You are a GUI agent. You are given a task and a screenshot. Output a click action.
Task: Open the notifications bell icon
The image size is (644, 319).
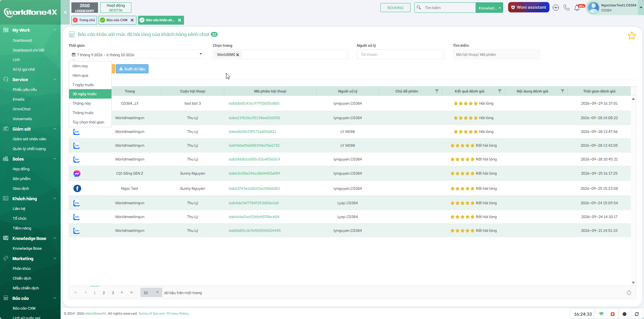tap(577, 8)
